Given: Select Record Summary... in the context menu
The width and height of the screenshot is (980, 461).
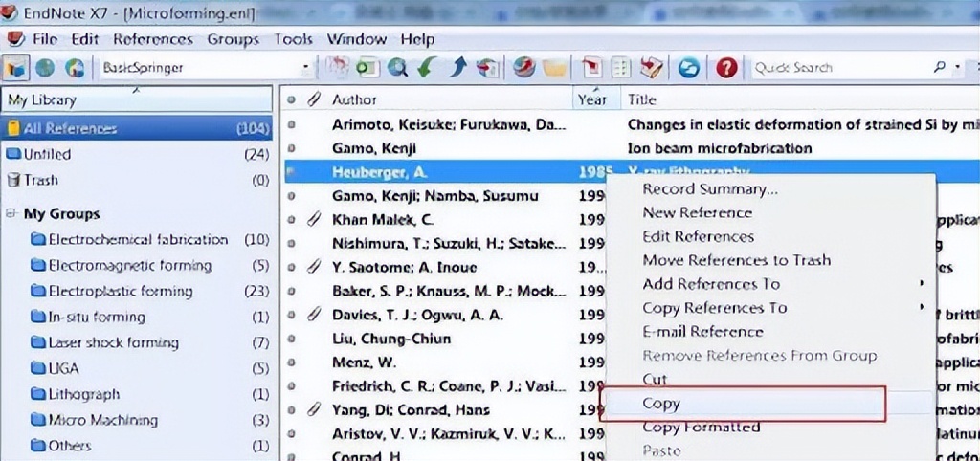Looking at the screenshot, I should click(711, 189).
